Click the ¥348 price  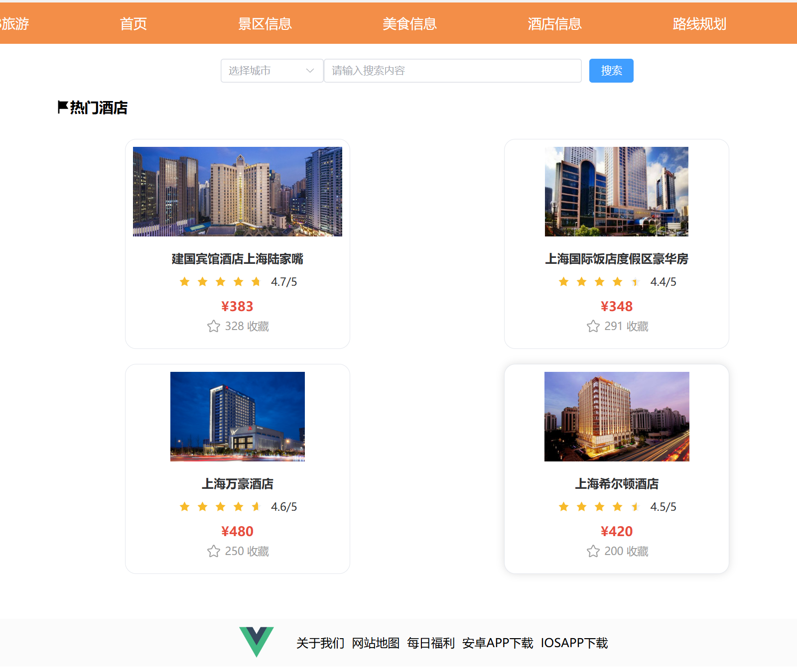click(617, 306)
